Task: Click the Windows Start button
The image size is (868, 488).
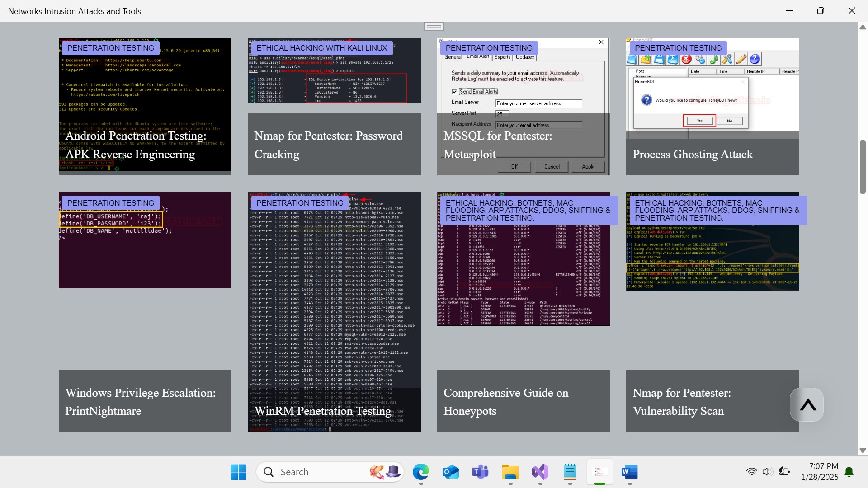Action: point(238,472)
